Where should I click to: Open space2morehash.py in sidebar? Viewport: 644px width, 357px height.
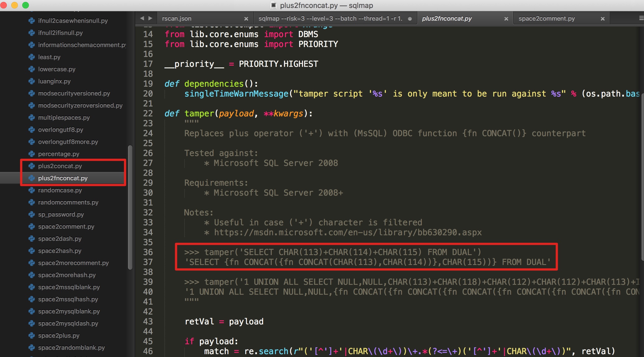click(x=67, y=275)
